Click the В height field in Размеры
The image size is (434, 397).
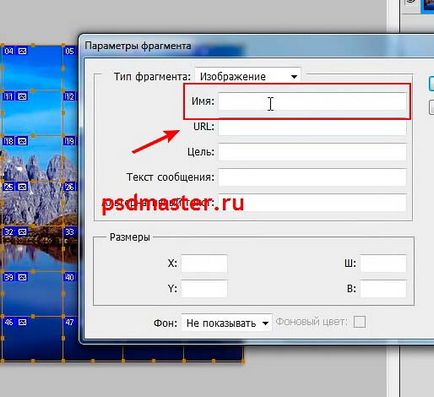coord(383,288)
